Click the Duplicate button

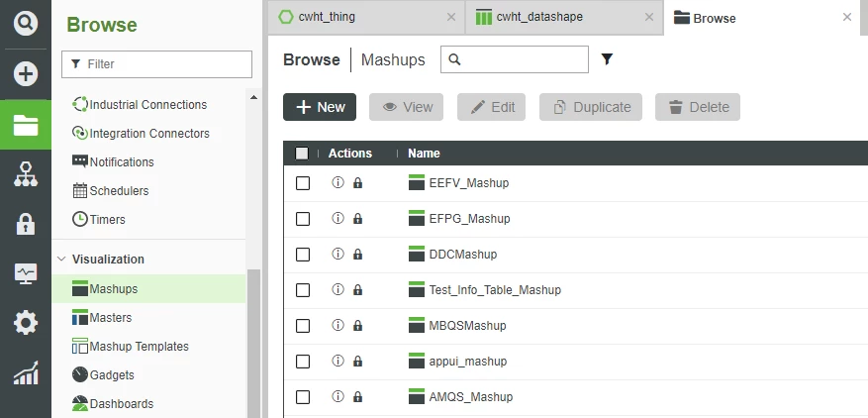[591, 107]
